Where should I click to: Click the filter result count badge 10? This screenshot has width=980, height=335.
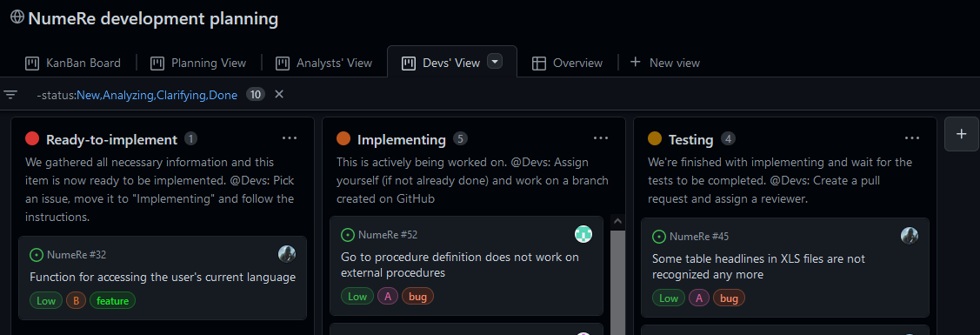(x=255, y=94)
